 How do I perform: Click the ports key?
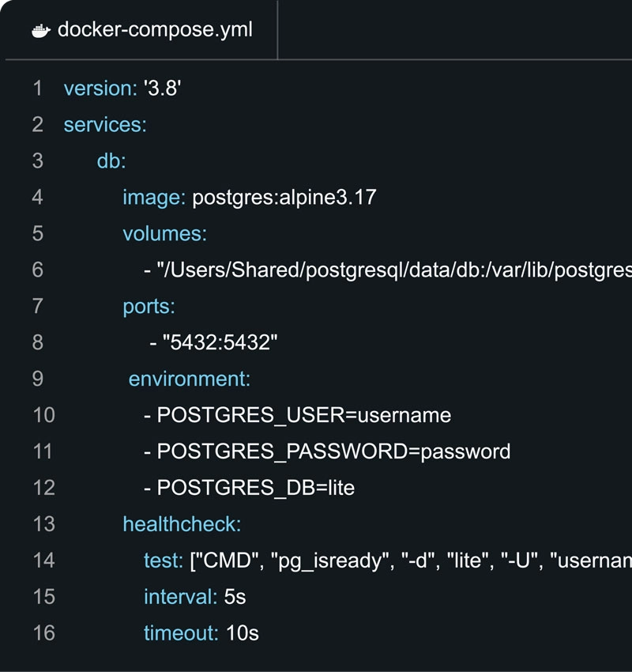click(149, 306)
